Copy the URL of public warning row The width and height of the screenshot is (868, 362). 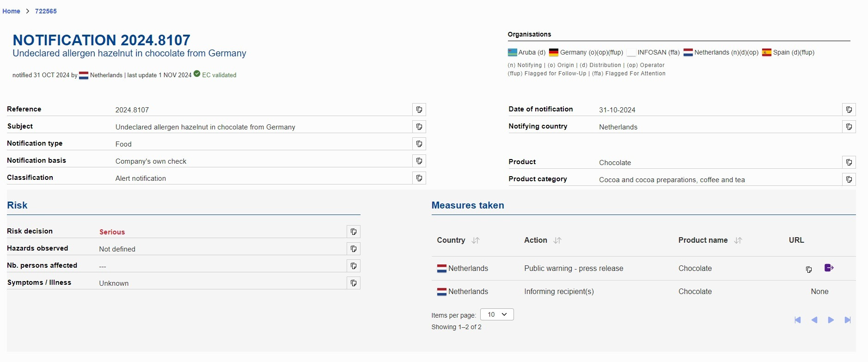(x=808, y=269)
